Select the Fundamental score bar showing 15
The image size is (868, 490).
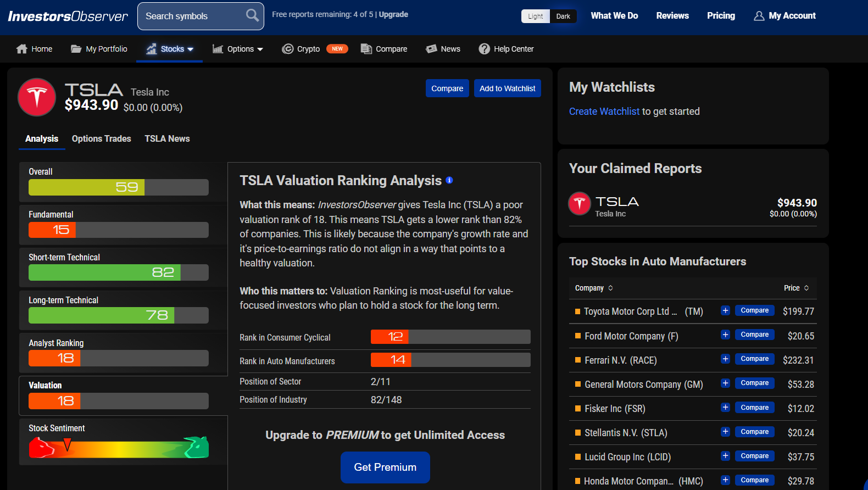(x=119, y=230)
